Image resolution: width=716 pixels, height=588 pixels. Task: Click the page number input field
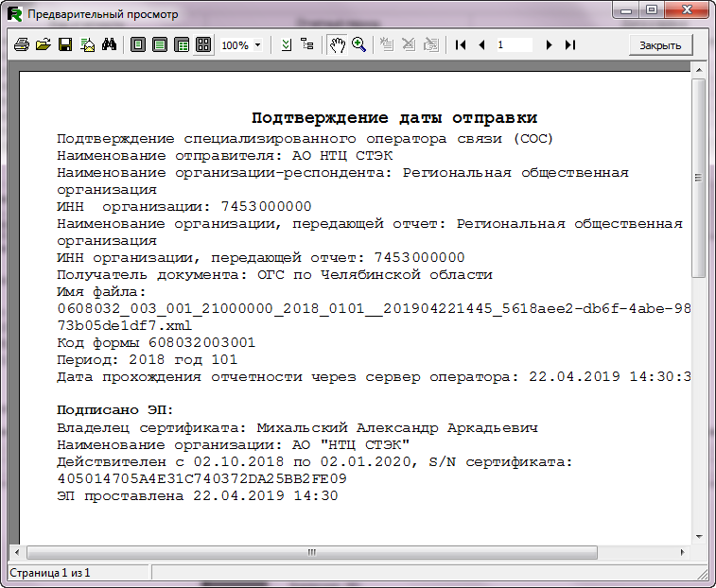click(515, 44)
